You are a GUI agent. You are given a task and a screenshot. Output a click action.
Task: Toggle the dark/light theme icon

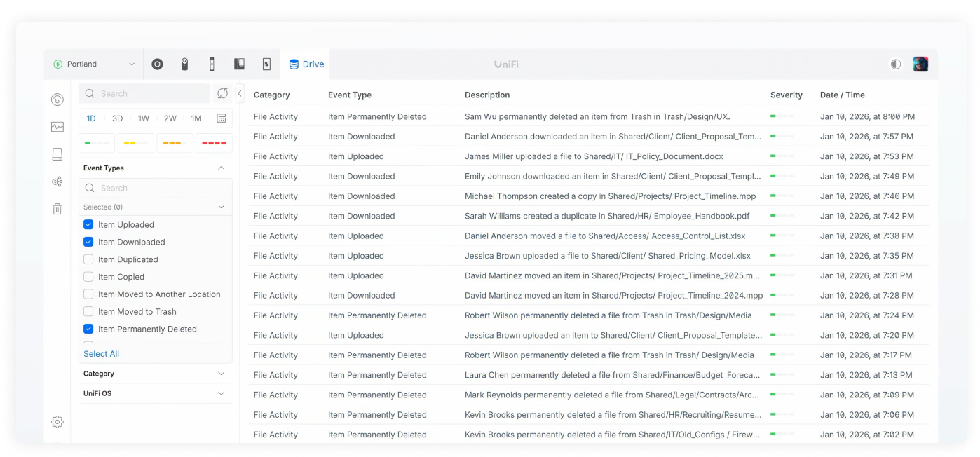click(895, 64)
